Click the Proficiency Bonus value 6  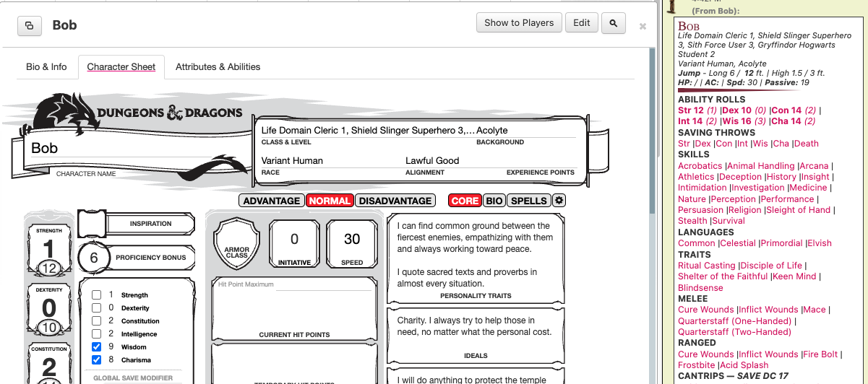pos(93,257)
